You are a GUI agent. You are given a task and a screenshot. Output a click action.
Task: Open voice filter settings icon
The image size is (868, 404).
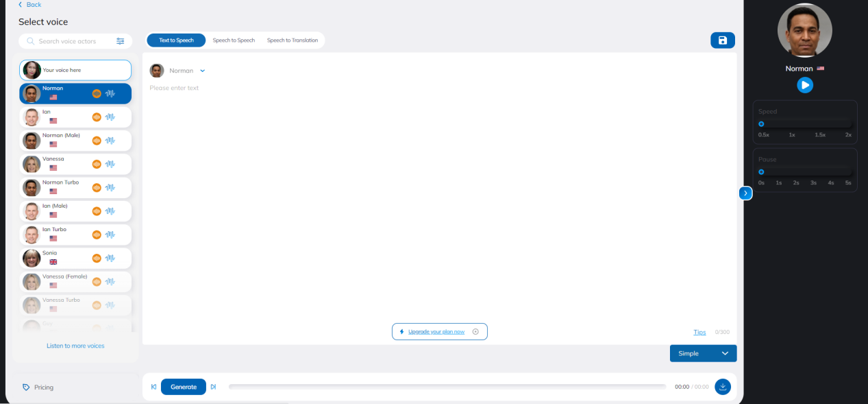pos(121,41)
